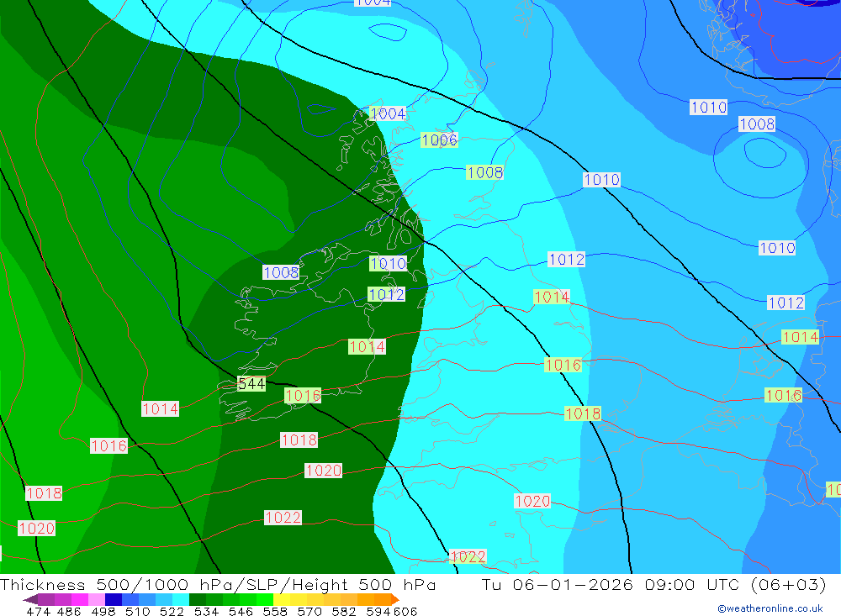Click the red 1022 label on white background
Image resolution: width=841 pixels, height=616 pixels.
pyautogui.click(x=283, y=518)
